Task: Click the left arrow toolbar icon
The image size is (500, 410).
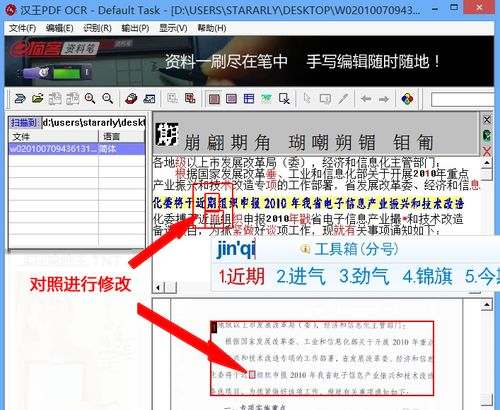Action: pos(366,99)
